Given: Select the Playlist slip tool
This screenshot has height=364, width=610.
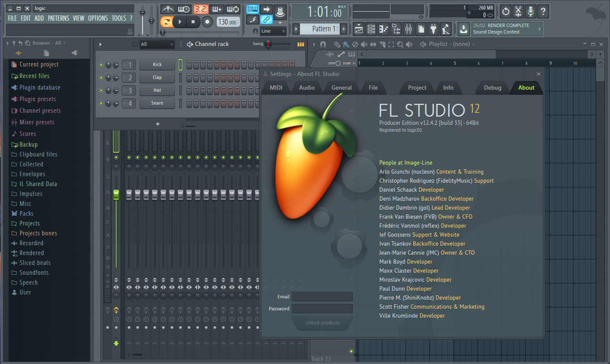Looking at the screenshot, I should tap(373, 44).
